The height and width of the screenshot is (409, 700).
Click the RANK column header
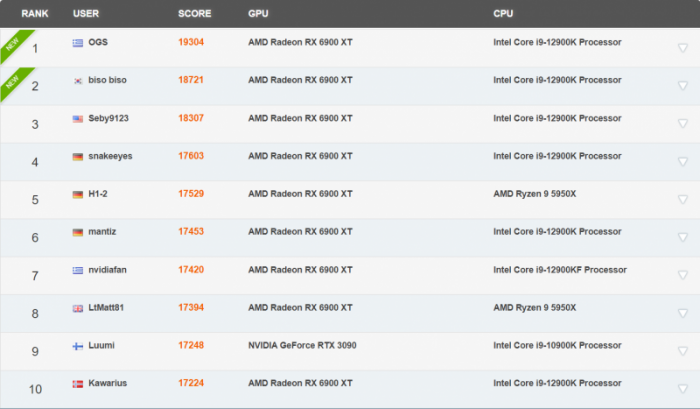point(35,14)
